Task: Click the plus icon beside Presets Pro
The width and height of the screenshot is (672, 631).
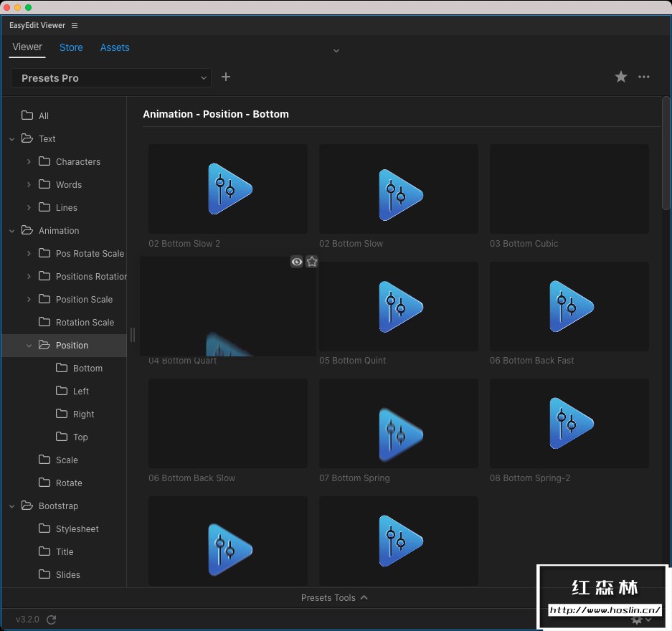Action: pyautogui.click(x=226, y=77)
